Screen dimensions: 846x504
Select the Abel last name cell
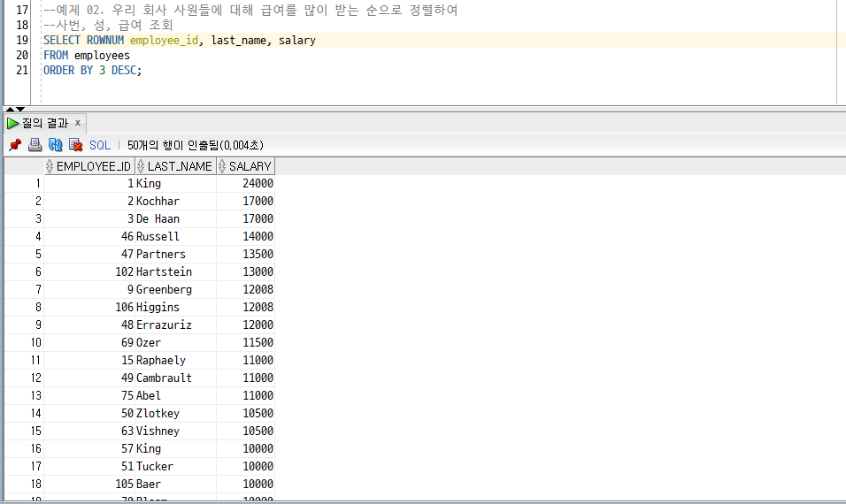[x=175, y=395]
